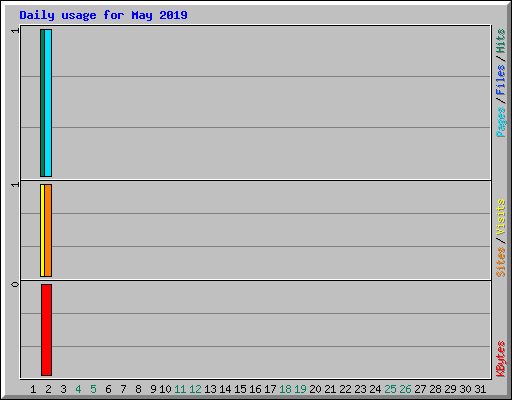Click the orange Sites bar for day 2
The width and height of the screenshot is (512, 400).
click(48, 230)
